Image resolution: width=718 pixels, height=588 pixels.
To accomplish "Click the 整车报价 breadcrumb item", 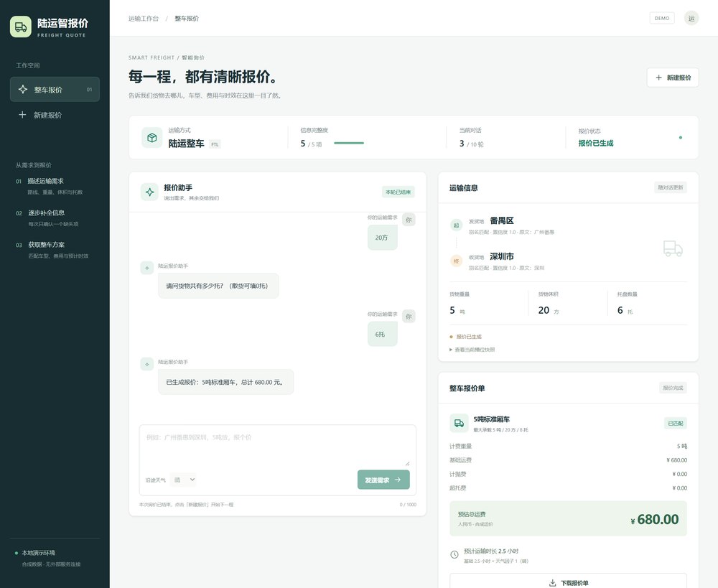I will point(187,19).
